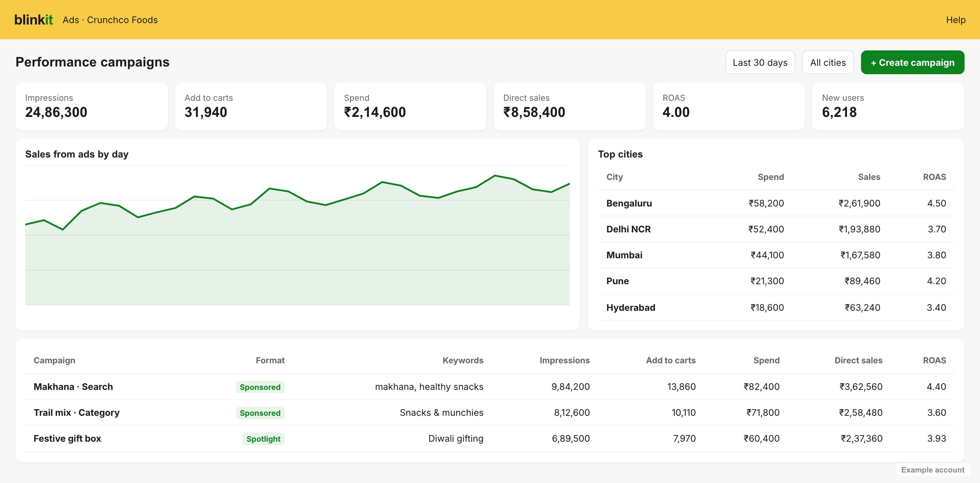Screen dimensions: 980x483
Task: Click the Performance campaigns page title
Action: click(92, 62)
